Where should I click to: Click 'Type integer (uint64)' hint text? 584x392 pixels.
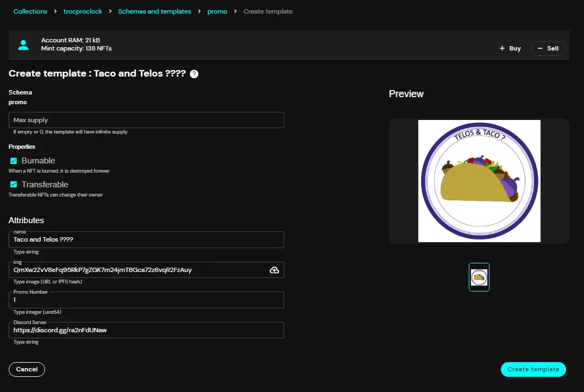37,312
